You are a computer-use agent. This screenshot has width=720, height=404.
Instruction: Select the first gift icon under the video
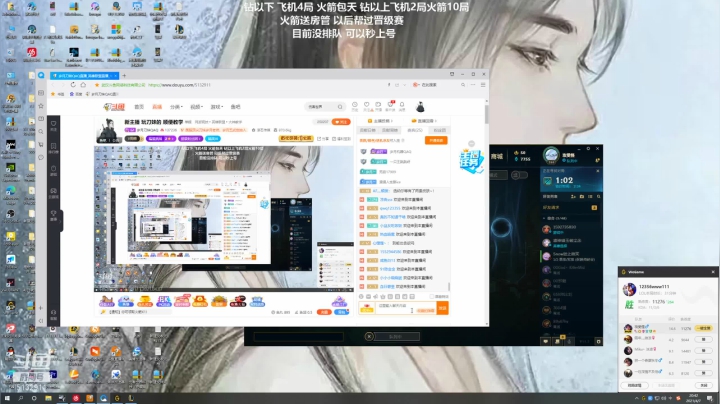(x=107, y=301)
